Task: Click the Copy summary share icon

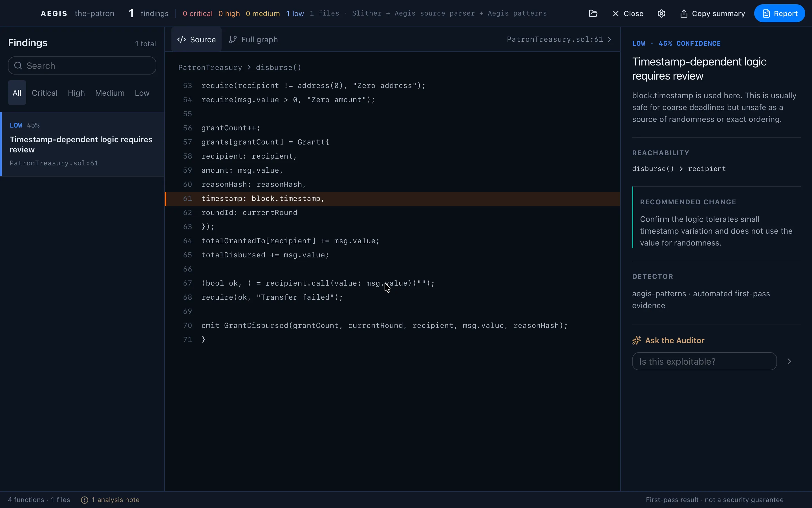Action: click(x=684, y=14)
